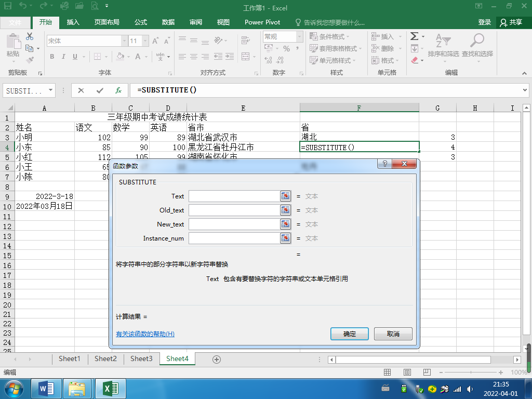Click the Decrease Font Size icon
532x399 pixels.
pos(167,41)
